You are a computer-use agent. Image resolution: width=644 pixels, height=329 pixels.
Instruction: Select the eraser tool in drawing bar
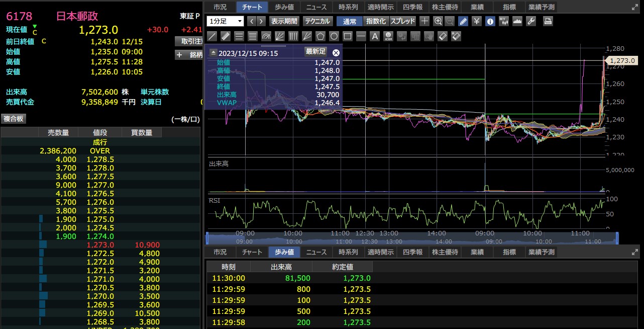tap(443, 36)
